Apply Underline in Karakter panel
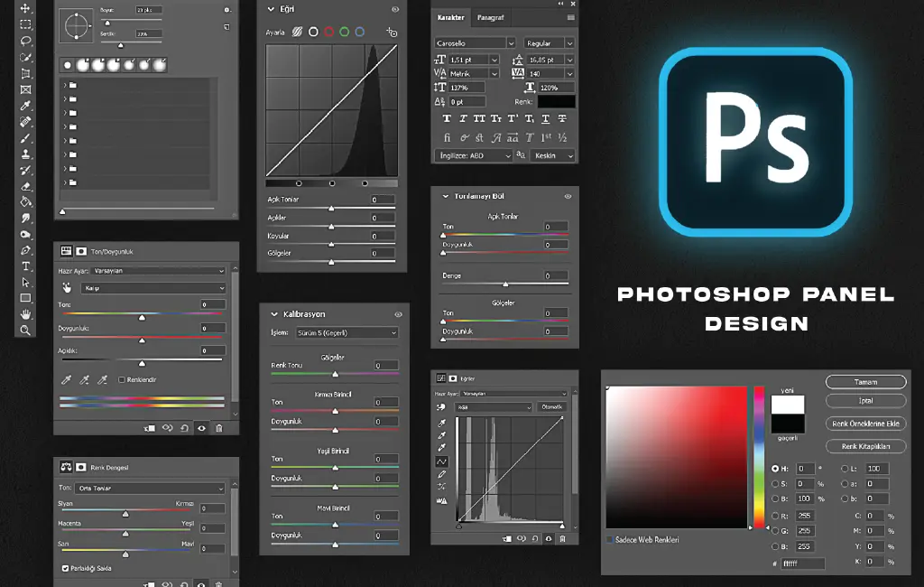The height and width of the screenshot is (587, 924). [x=546, y=118]
